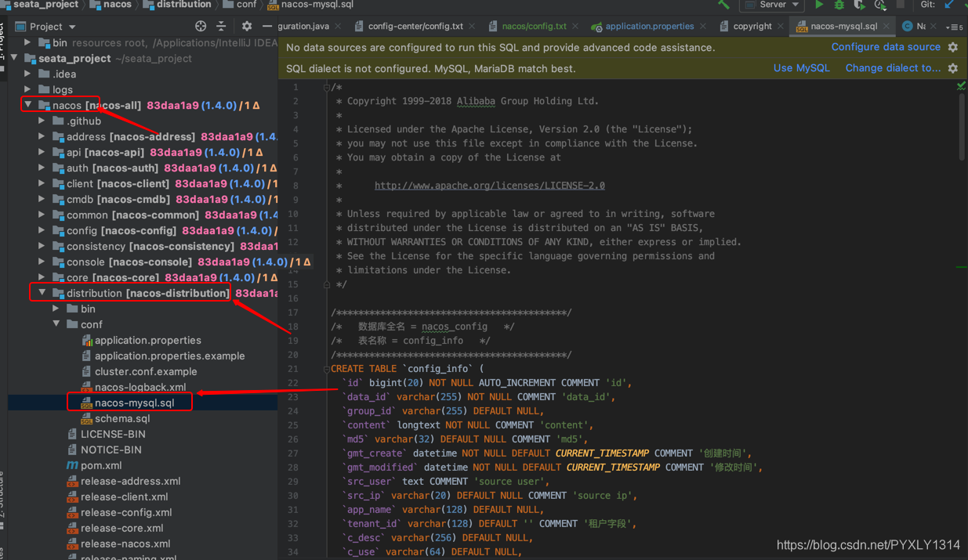Close the copyright editor tab

click(x=782, y=26)
